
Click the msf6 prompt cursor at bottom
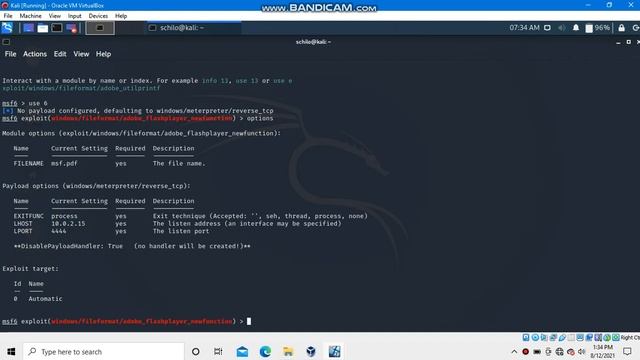coord(249,321)
